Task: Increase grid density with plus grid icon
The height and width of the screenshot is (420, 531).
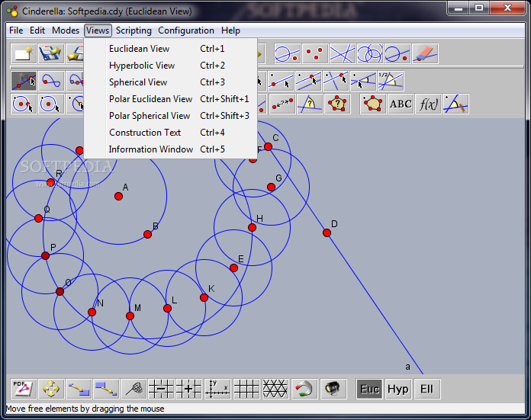Action: 189,389
